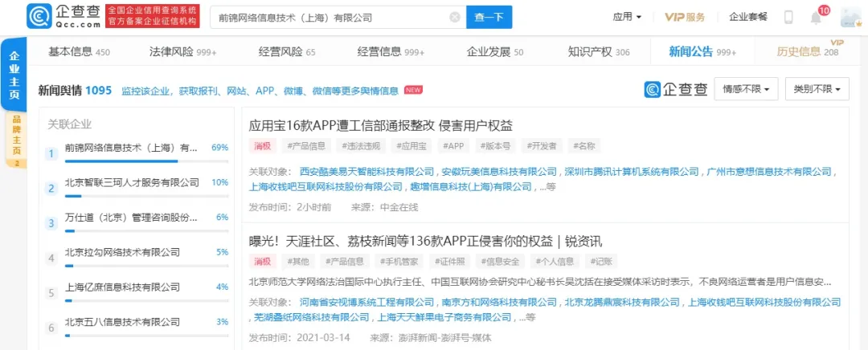Click the mobile phone icon in the header
This screenshot has width=868, height=350.
click(x=788, y=17)
